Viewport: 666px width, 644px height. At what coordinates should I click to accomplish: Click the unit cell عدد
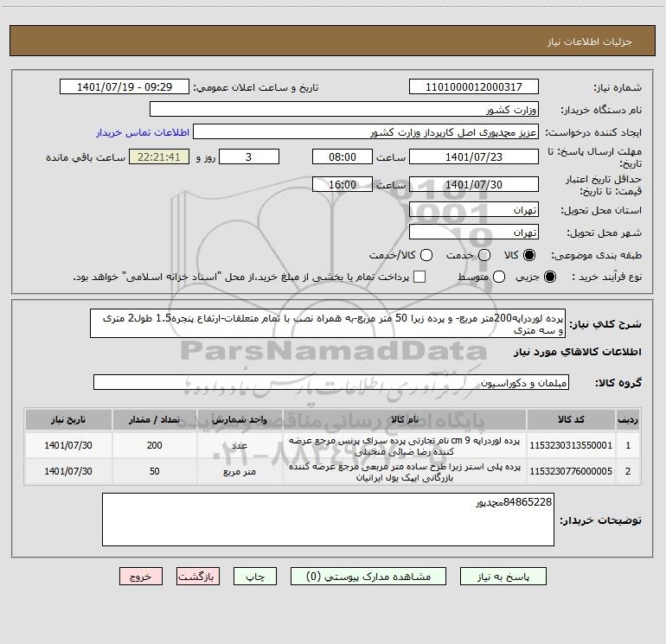click(240, 445)
